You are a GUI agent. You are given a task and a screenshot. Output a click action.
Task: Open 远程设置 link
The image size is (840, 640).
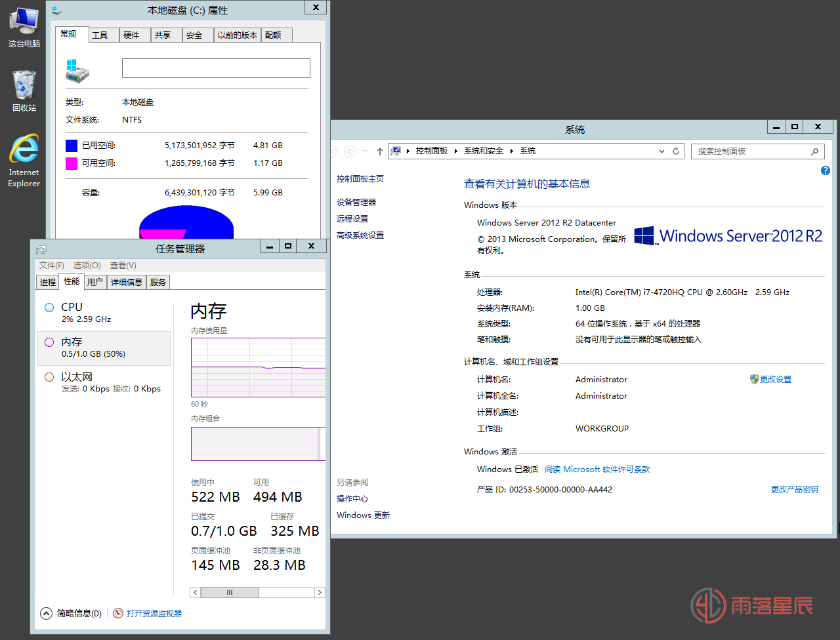click(x=352, y=219)
